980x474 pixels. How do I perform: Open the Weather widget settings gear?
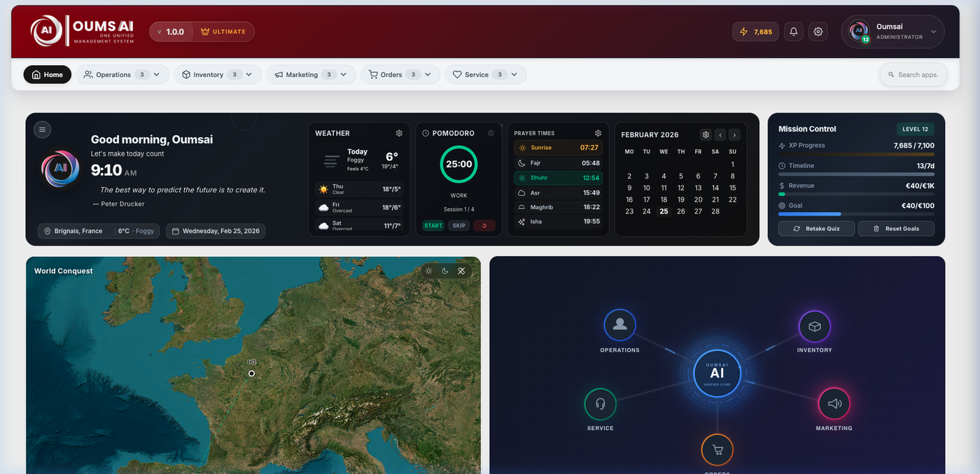(399, 133)
